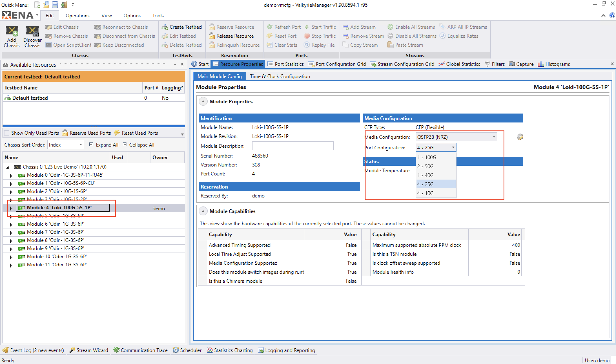Open the Histograms tab

(554, 64)
